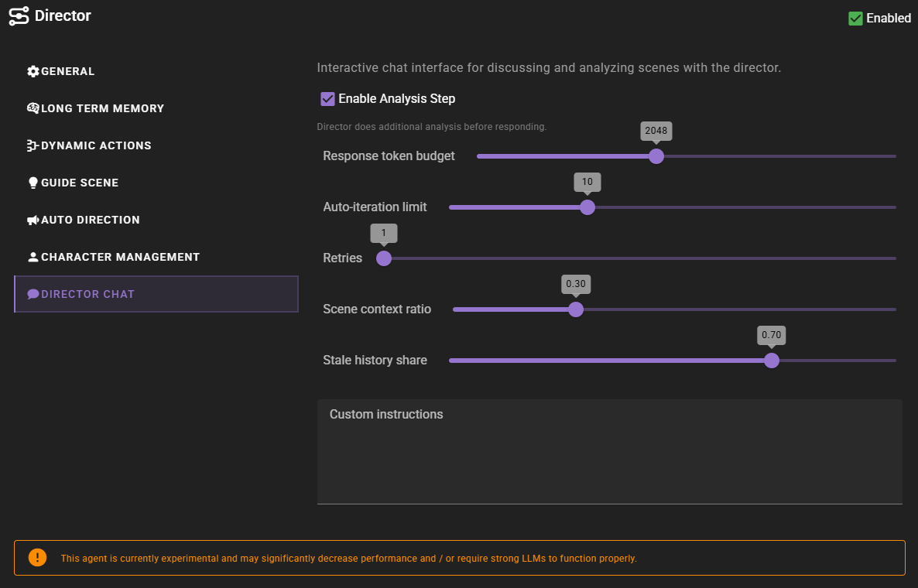
Task: Switch to Long Term Memory tab
Action: click(102, 108)
